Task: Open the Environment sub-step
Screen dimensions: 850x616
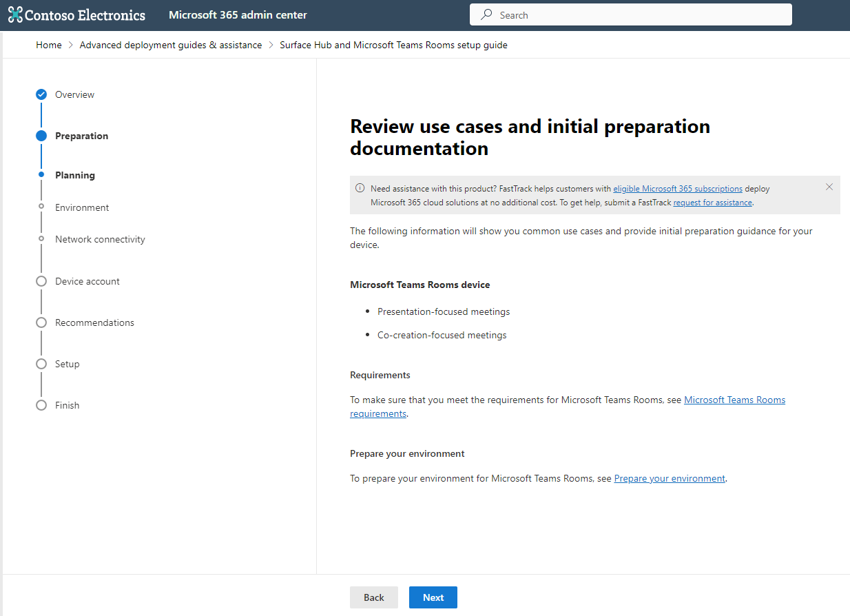Action: [x=82, y=207]
